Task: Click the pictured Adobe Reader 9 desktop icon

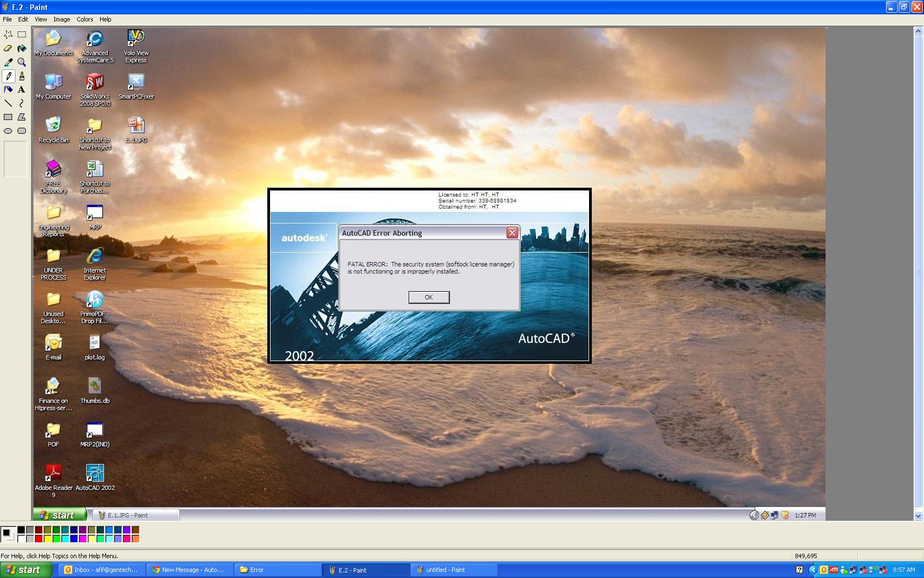Action: click(x=53, y=481)
